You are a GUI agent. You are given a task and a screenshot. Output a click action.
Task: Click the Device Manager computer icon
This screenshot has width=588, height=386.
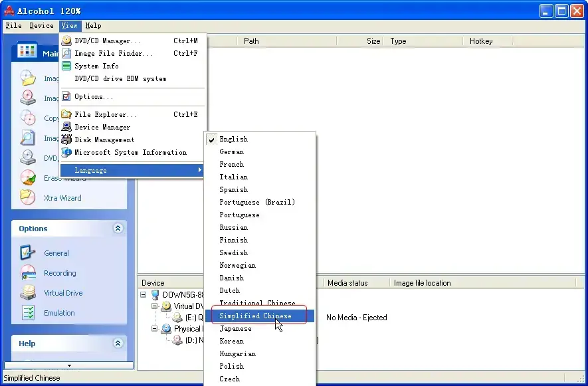coord(66,127)
